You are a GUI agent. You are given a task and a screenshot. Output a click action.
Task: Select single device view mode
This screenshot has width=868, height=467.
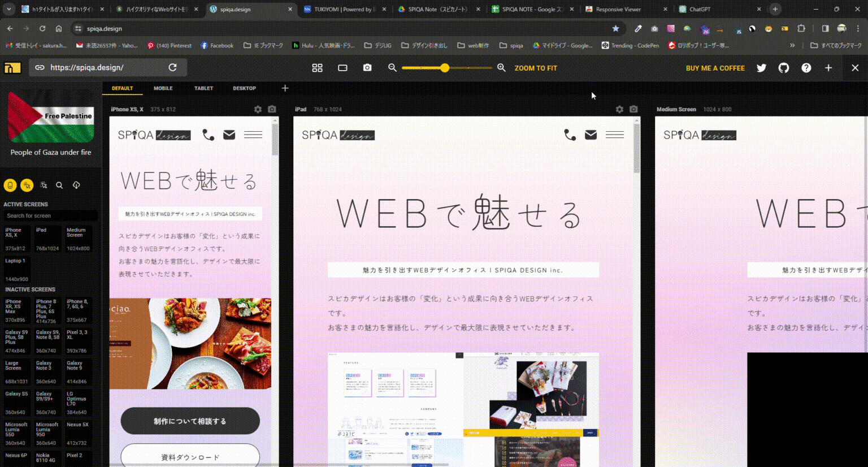342,68
